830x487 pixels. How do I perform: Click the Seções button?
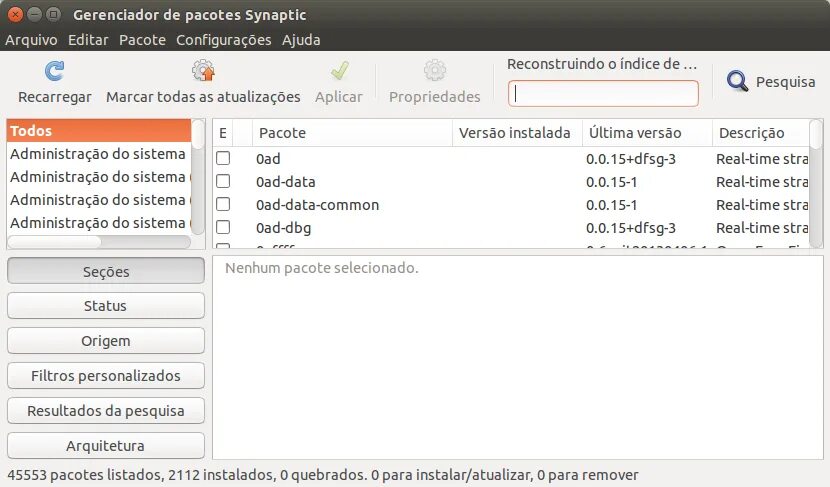(x=106, y=271)
